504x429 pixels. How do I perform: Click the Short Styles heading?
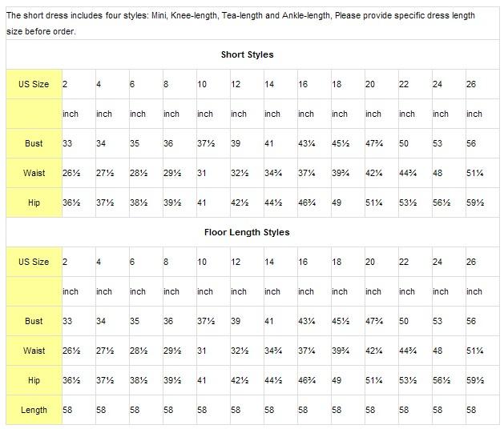click(247, 54)
